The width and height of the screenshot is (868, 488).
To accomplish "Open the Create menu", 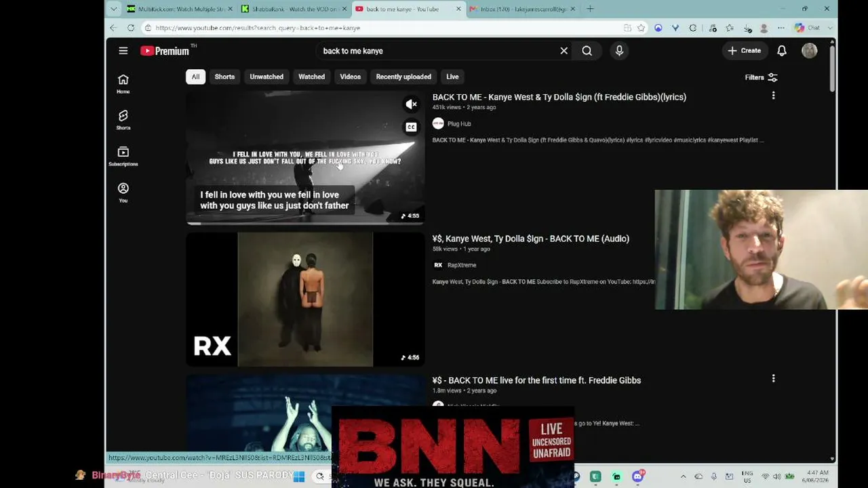I will click(x=744, y=51).
